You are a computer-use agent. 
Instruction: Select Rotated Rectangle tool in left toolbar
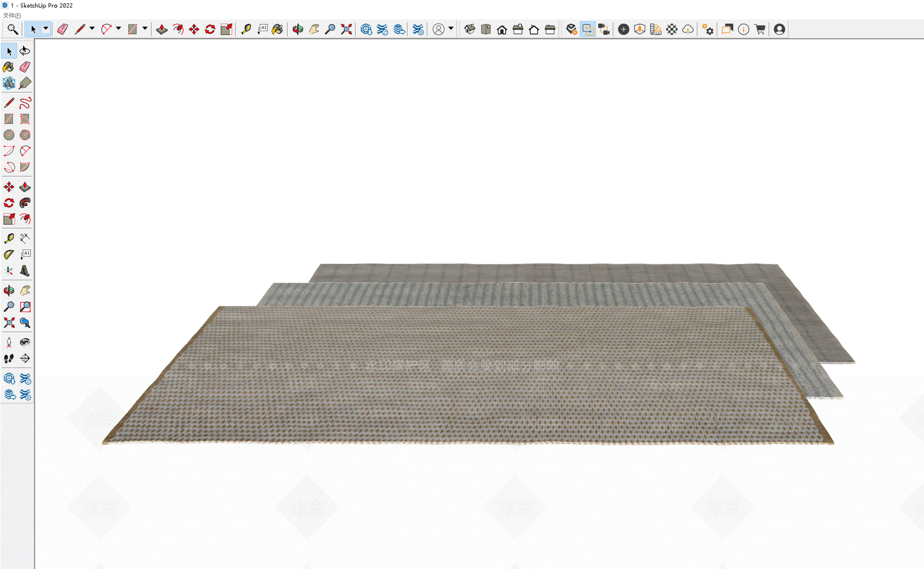point(25,119)
